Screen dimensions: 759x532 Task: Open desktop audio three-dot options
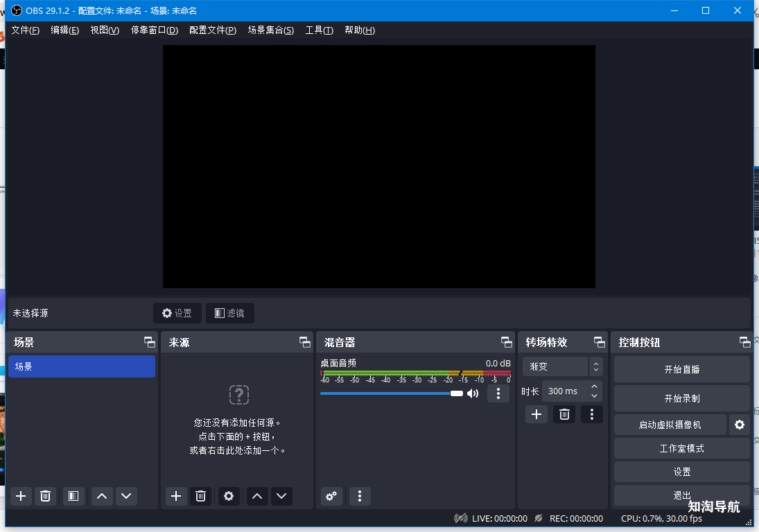pos(498,393)
